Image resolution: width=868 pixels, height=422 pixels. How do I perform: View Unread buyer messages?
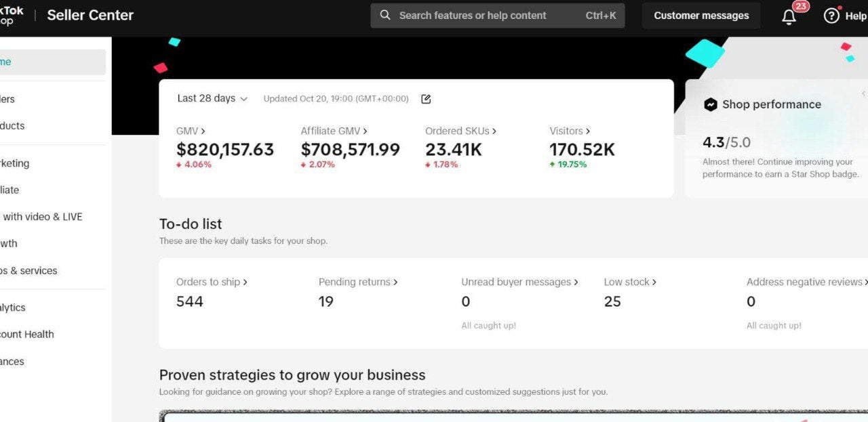click(519, 282)
